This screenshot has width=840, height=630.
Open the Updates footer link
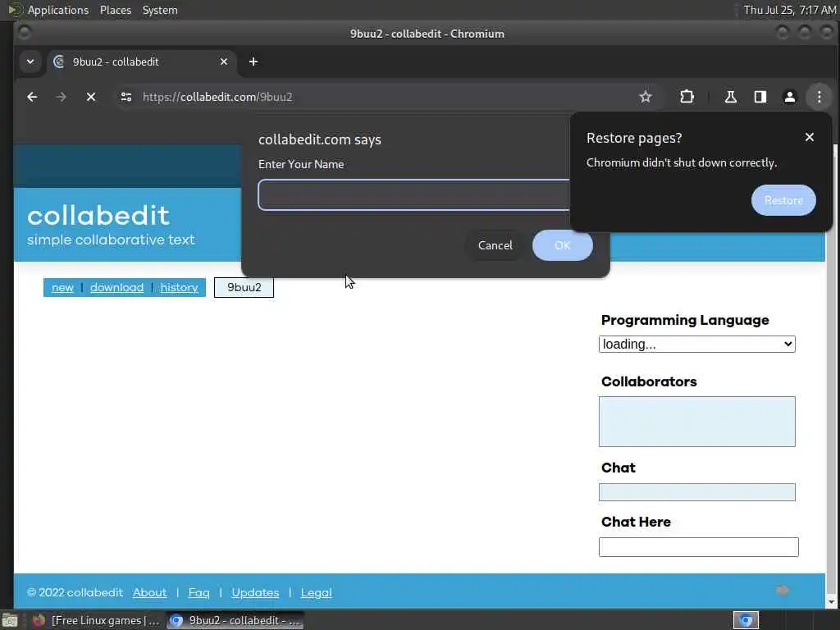(255, 592)
